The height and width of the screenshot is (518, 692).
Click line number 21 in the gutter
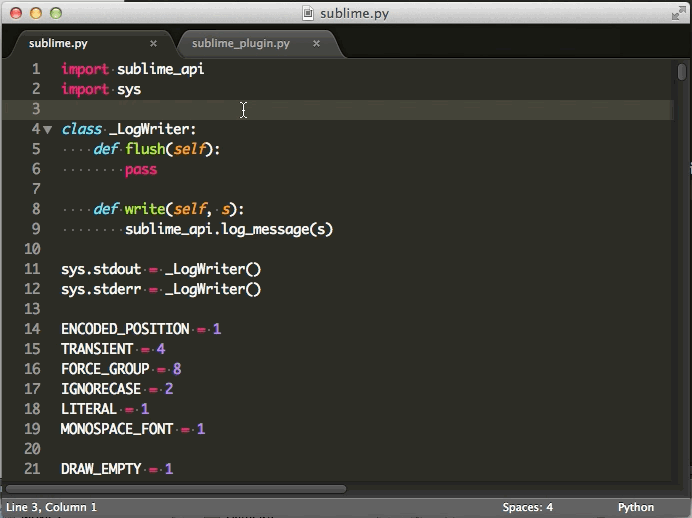32,469
